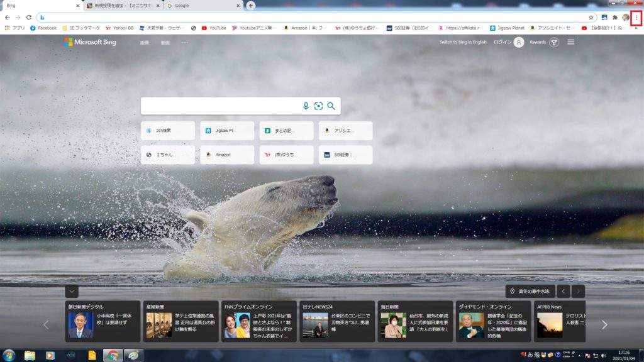Open the Amazon quick link tile
This screenshot has width=644, height=362.
[227, 155]
